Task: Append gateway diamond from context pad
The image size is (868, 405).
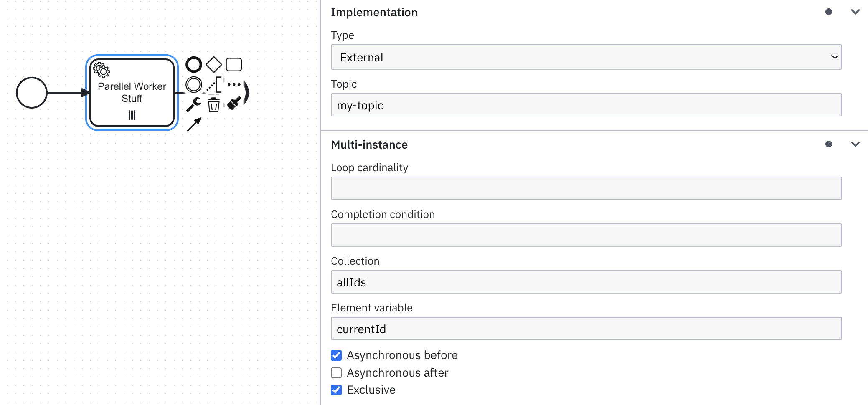Action: coord(213,65)
